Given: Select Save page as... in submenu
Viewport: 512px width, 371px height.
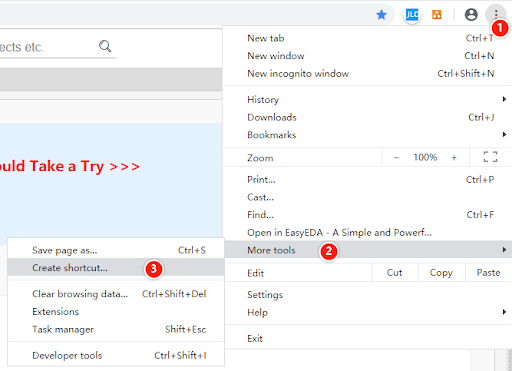Looking at the screenshot, I should [116, 250].
